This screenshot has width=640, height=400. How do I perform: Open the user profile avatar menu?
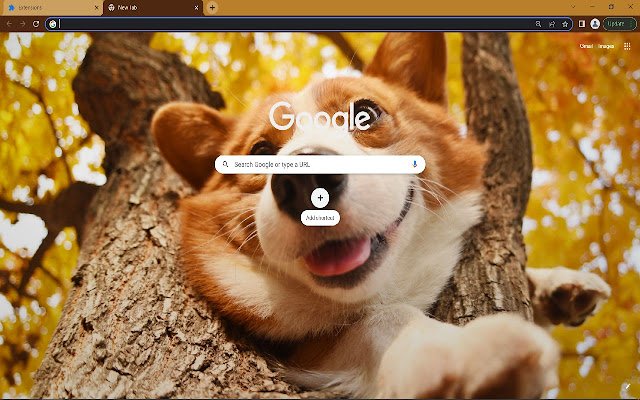coord(595,23)
